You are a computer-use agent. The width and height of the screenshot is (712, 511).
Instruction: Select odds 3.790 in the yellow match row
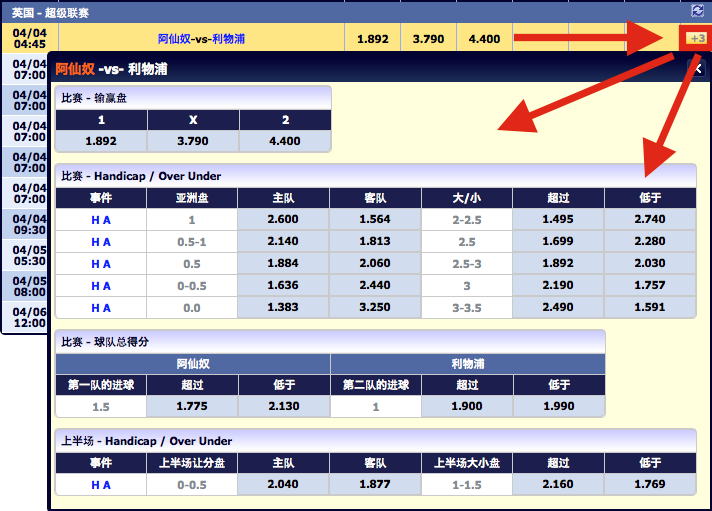point(428,39)
